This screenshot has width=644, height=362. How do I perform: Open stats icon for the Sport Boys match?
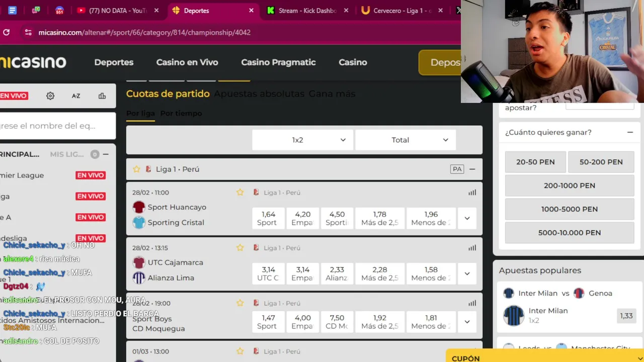click(472, 303)
